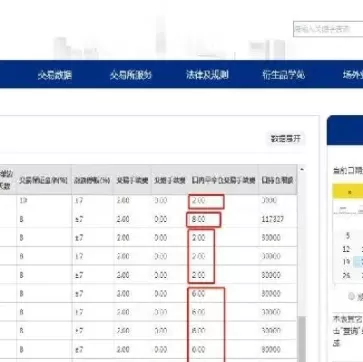The width and height of the screenshot is (363, 362).
Task: Open the 交易数据 navigation menu
Action: 55,75
